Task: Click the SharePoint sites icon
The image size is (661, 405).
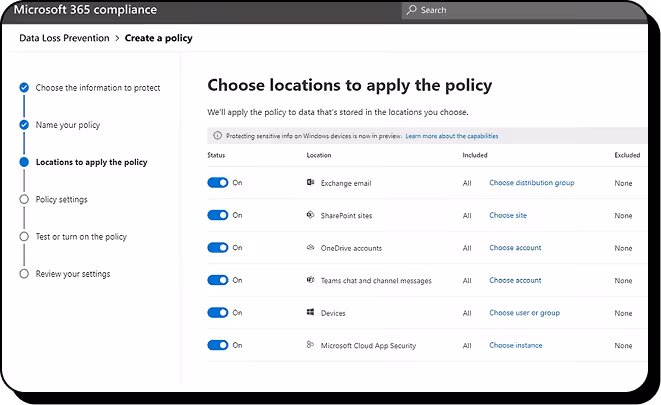Action: click(x=310, y=215)
